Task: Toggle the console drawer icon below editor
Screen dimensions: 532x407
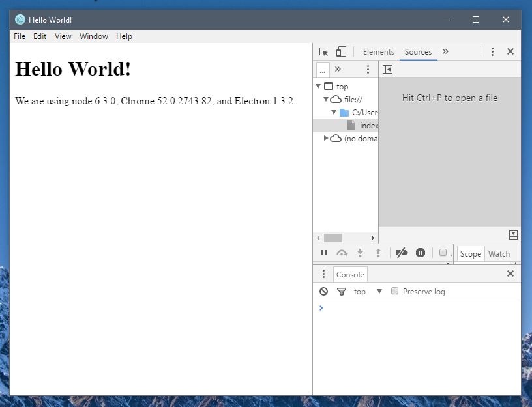Action: (513, 234)
